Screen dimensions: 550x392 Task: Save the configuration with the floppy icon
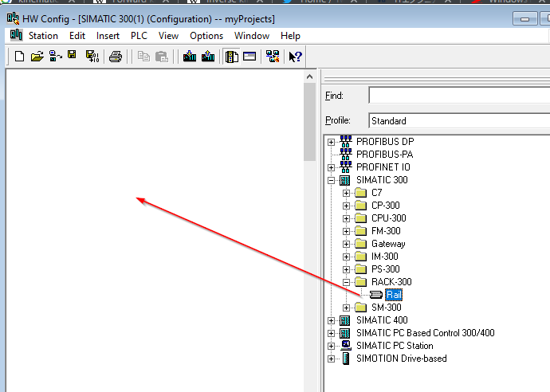pyautogui.click(x=72, y=55)
